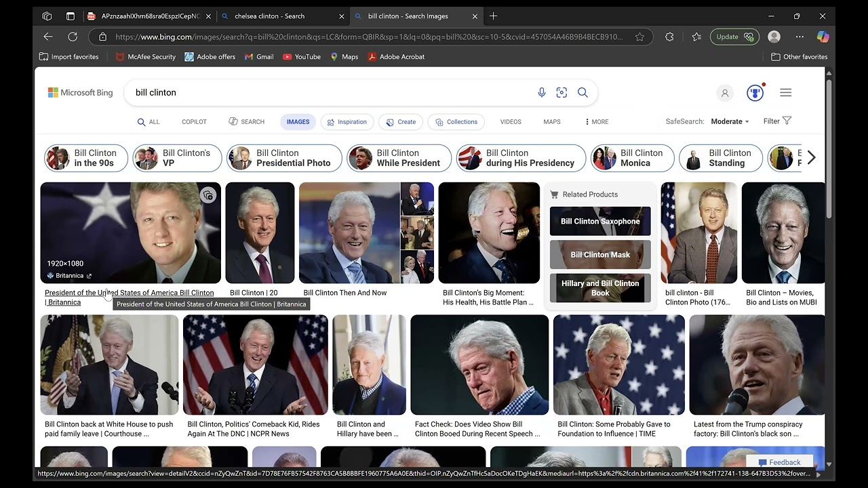
Task: Click the Feedback button
Action: click(779, 462)
